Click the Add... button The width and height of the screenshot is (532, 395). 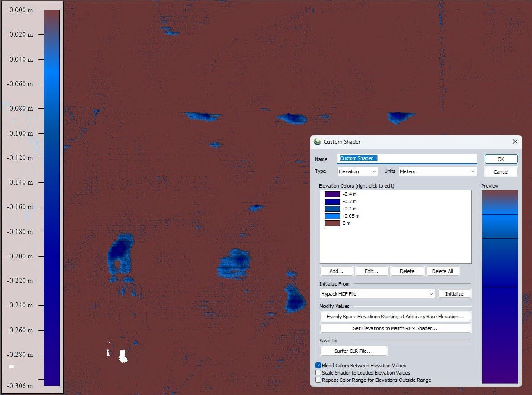click(336, 271)
